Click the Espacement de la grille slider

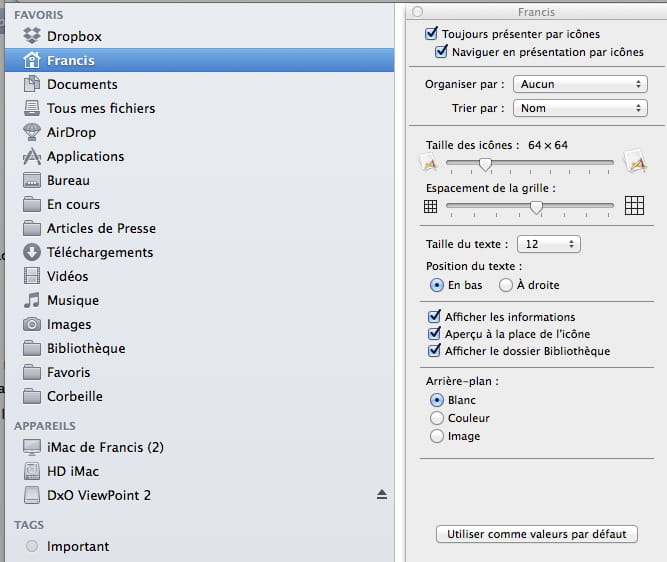point(530,207)
